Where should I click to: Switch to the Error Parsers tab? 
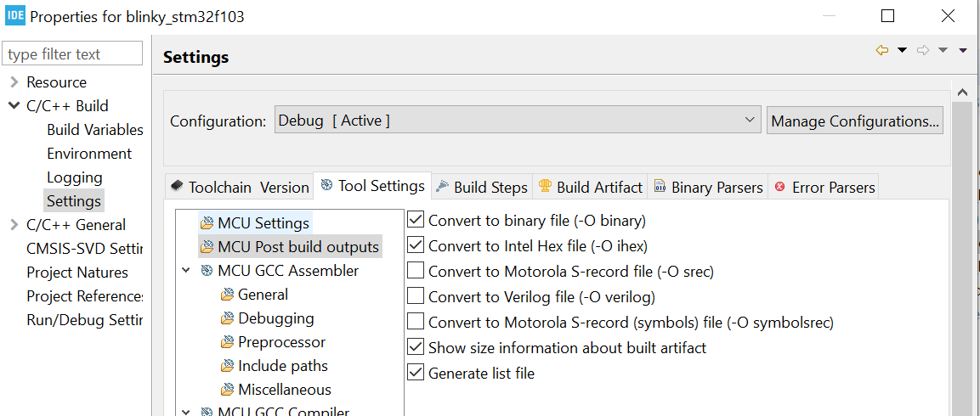(824, 187)
